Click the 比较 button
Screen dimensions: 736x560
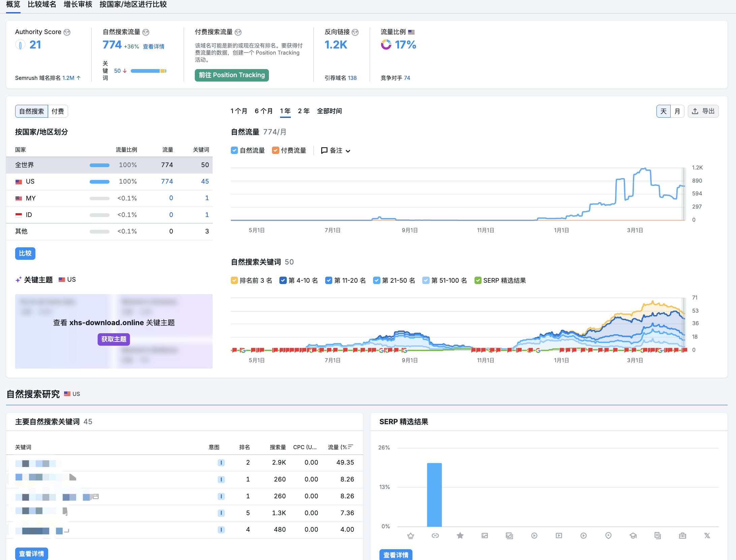(25, 253)
